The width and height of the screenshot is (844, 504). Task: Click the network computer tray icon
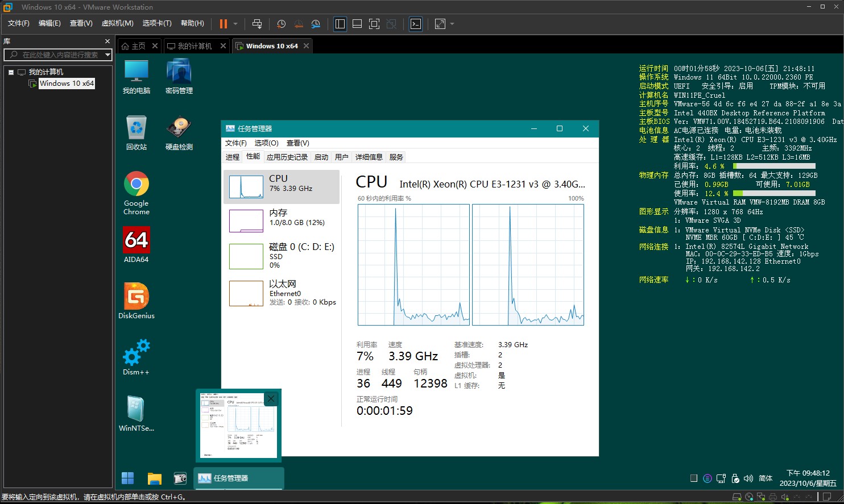click(721, 478)
